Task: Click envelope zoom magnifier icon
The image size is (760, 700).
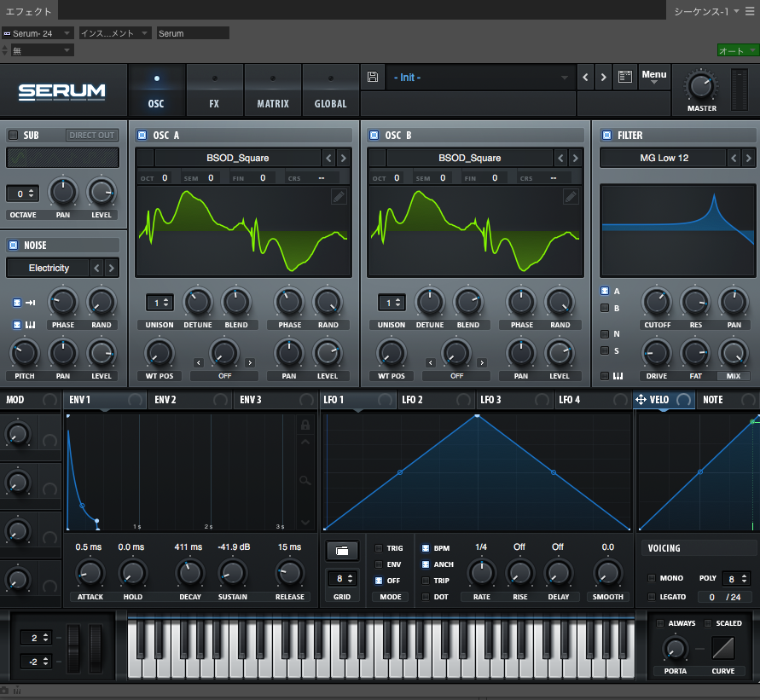Action: pyautogui.click(x=305, y=481)
